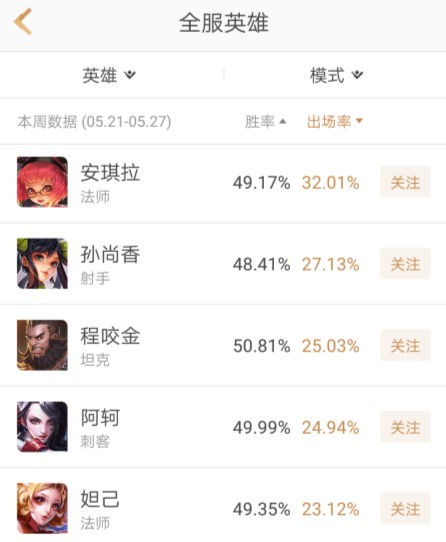
Task: Go back using the orange arrow
Action: click(x=23, y=22)
